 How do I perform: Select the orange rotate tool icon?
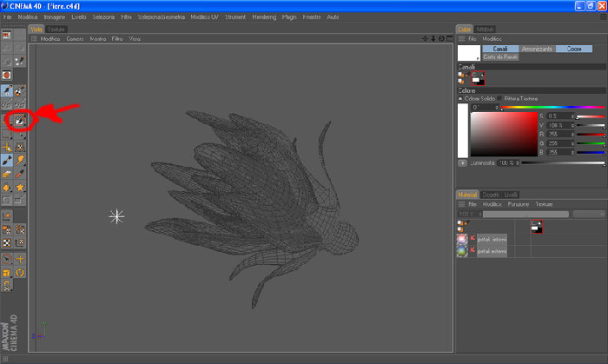point(20,273)
